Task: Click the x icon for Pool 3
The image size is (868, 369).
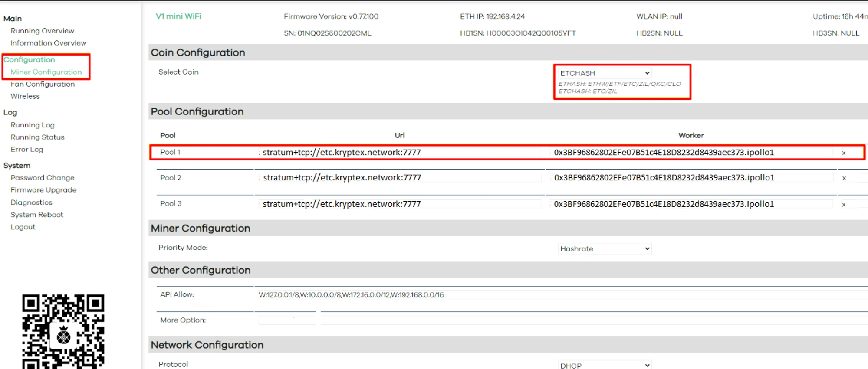Action: (x=843, y=205)
